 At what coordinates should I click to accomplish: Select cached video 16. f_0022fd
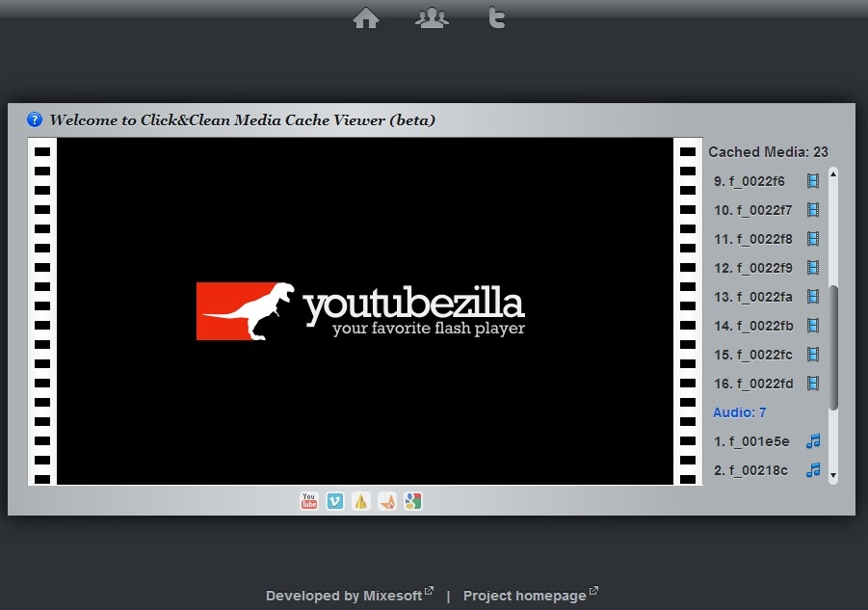753,384
